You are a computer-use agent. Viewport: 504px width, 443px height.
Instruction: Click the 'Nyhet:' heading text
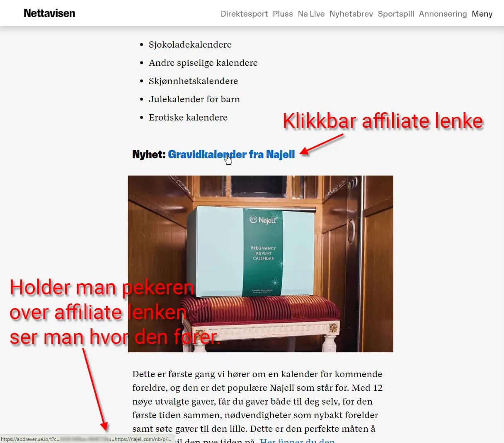click(x=149, y=154)
